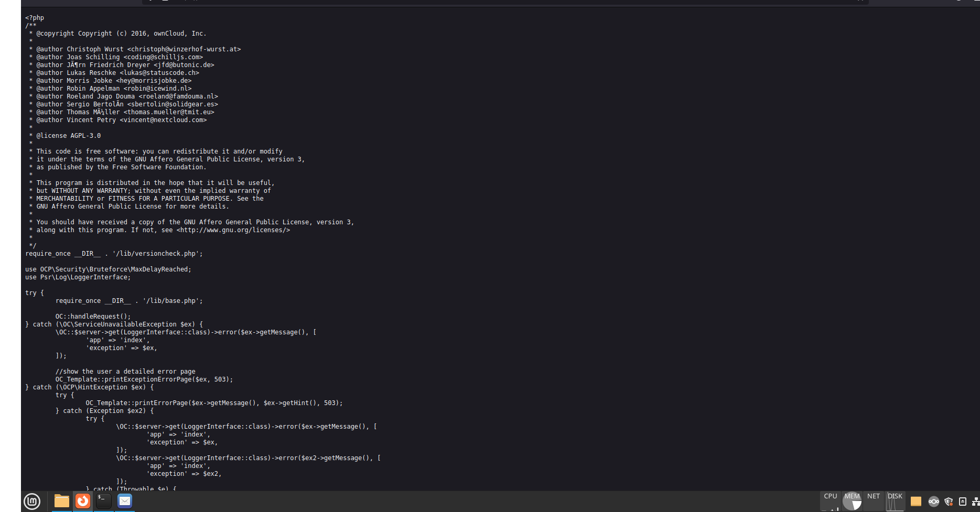Viewport: 980px width, 512px height.
Task: Click the opening '<?php' tag
Action: click(x=35, y=18)
